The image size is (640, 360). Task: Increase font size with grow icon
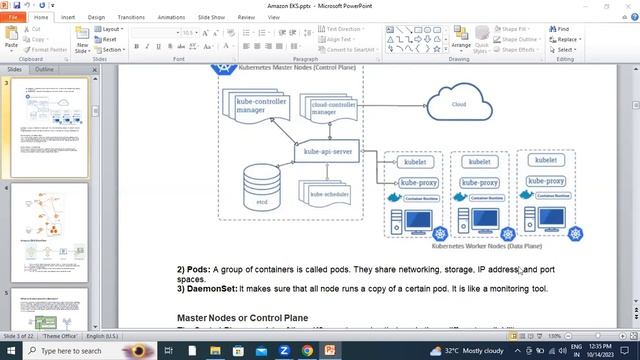[x=205, y=33]
